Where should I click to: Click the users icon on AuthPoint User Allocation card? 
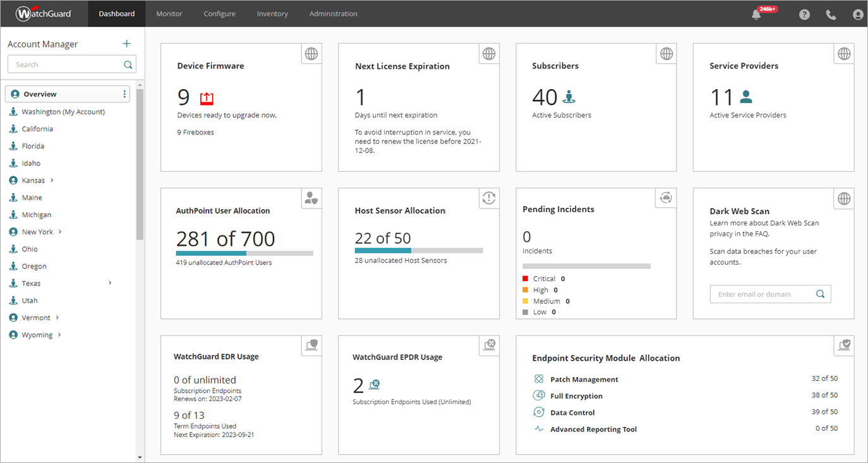click(x=311, y=198)
